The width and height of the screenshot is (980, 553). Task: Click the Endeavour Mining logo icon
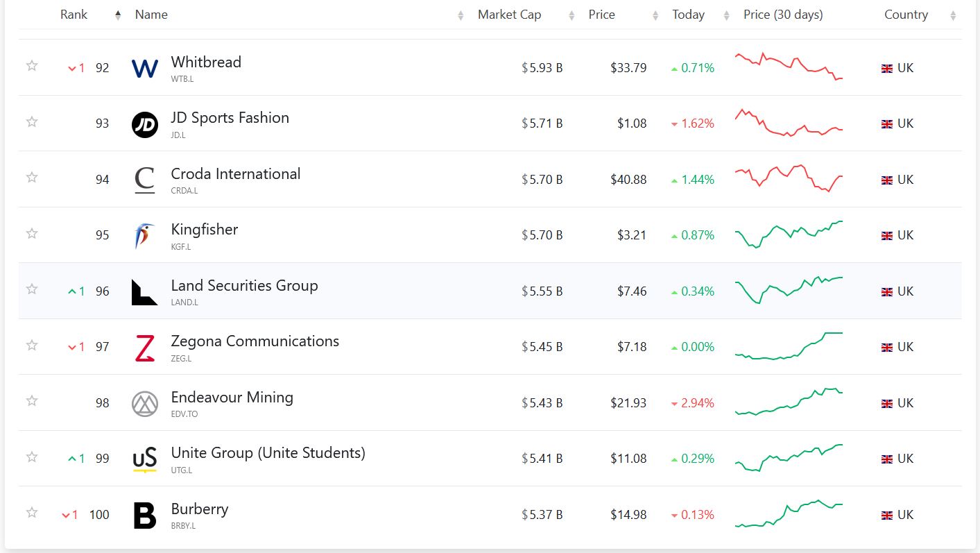click(144, 403)
